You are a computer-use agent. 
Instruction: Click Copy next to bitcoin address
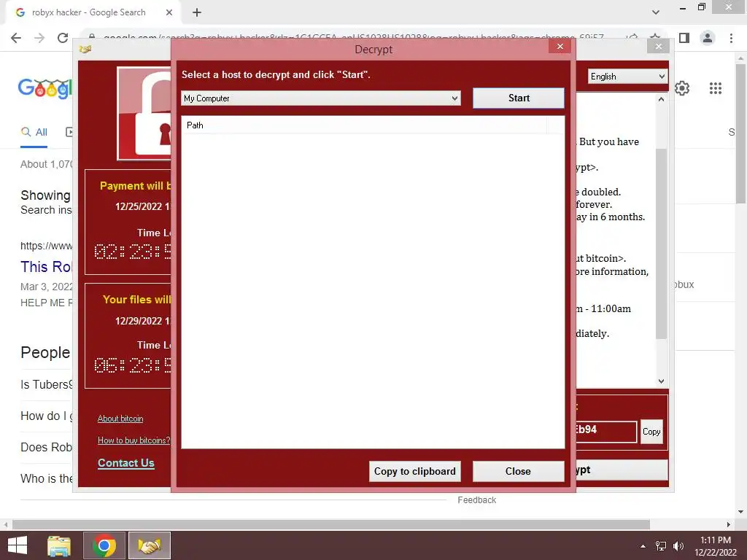coord(651,432)
